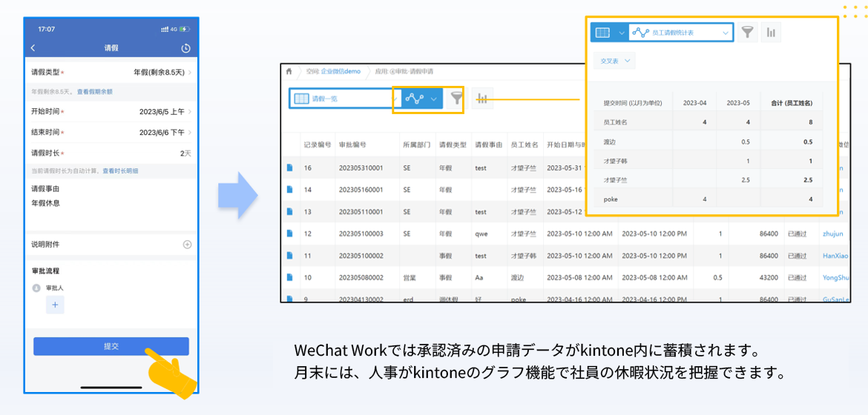The image size is (868, 415).
Task: Open the 开始时间 picker showing 2023/6/5 上午
Action: pos(111,112)
